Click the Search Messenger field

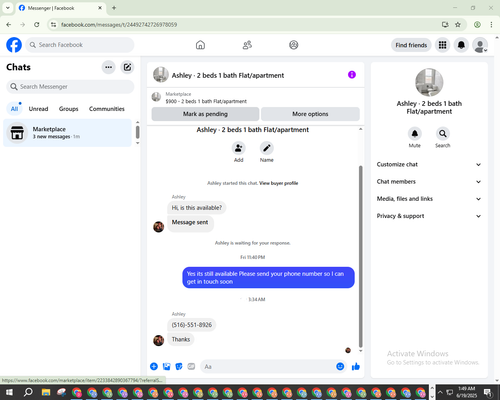tap(70, 87)
